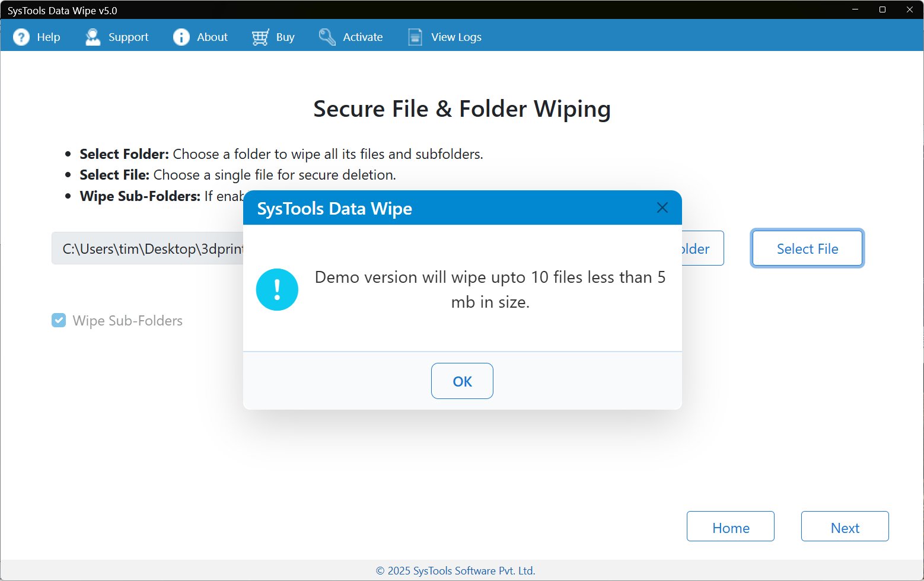Click the Support menu label
Image resolution: width=924 pixels, height=581 pixels.
(128, 37)
